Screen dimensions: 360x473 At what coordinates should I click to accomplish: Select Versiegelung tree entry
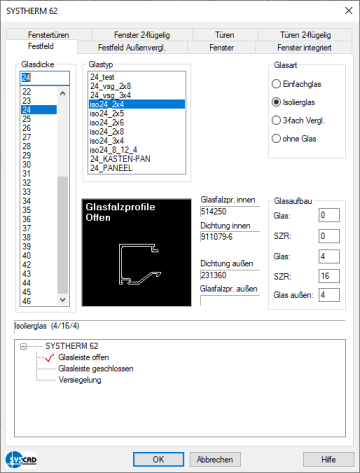[x=80, y=380]
